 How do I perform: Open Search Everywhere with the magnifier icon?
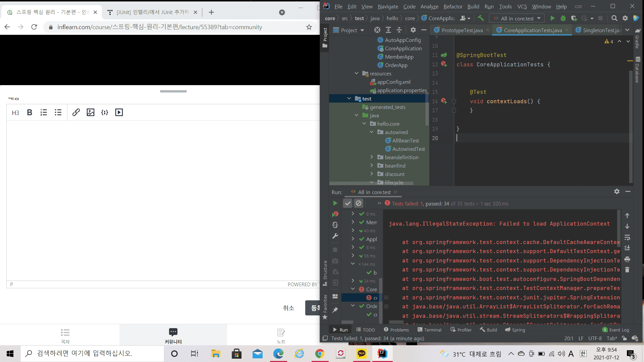click(614, 18)
